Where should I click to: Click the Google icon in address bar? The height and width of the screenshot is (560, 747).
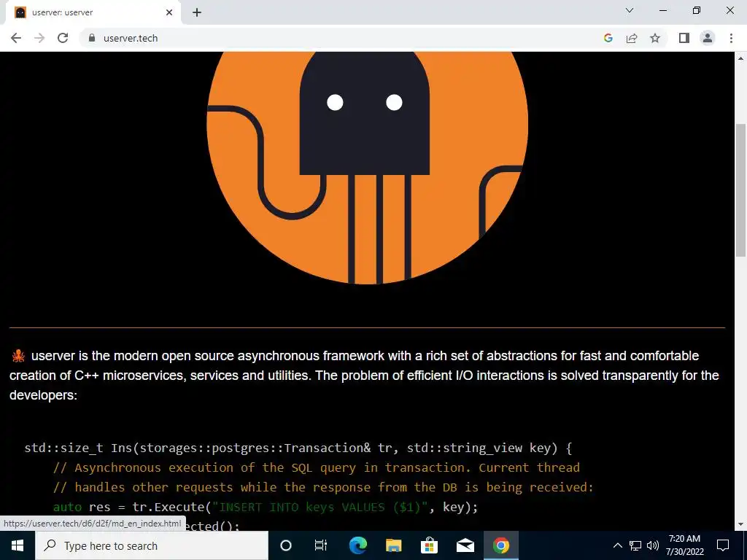point(608,38)
